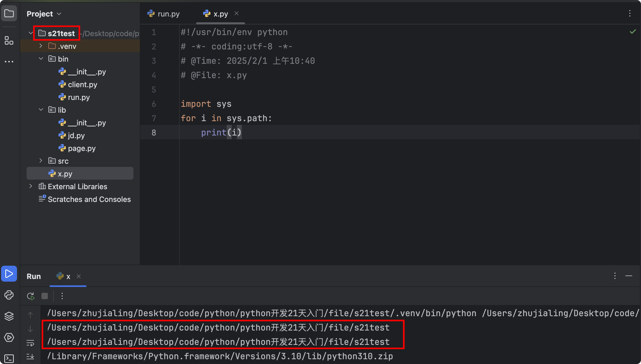Collapse the bin folder
Viewport: 641px width, 364px height.
click(x=41, y=59)
